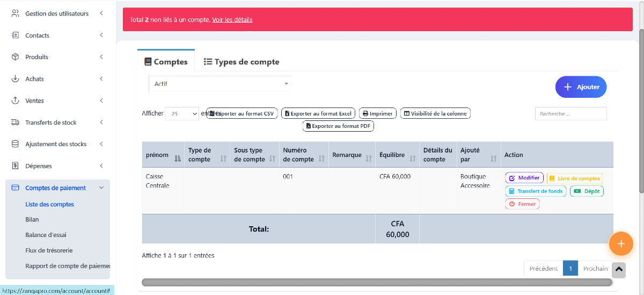Click the Dépenses invoice icon
The width and height of the screenshot is (644, 295).
pos(16,166)
